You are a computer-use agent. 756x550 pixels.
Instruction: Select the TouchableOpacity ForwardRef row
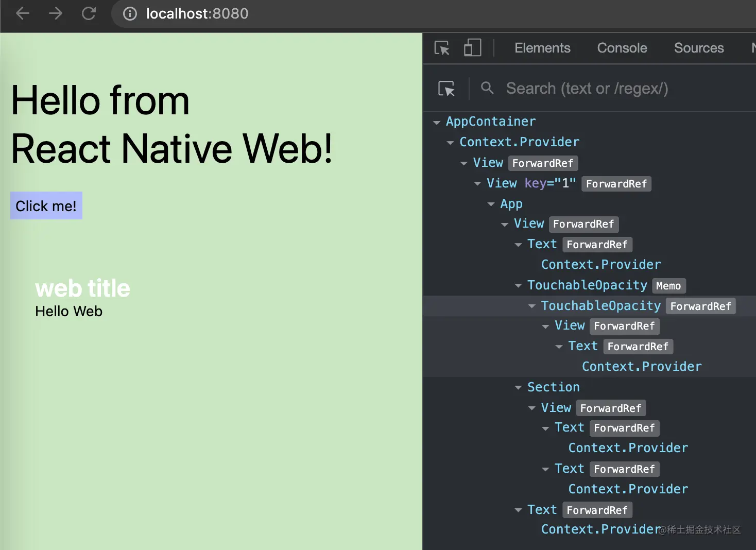(600, 306)
